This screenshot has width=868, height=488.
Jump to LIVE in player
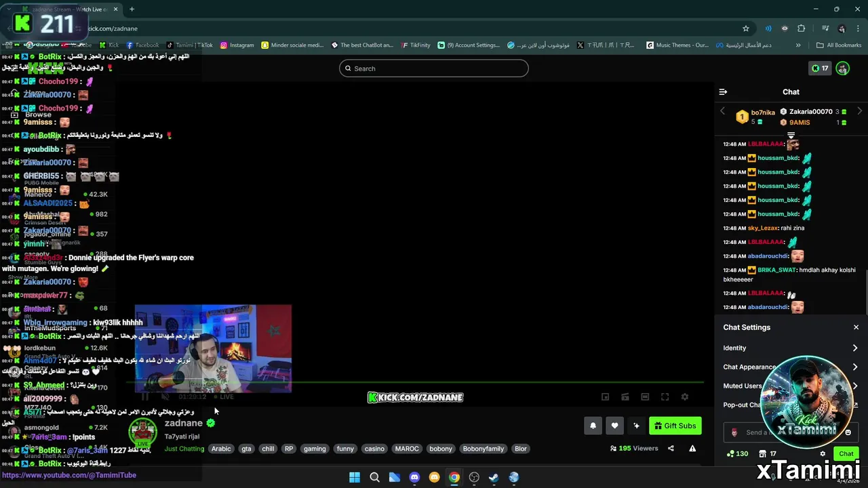224,397
